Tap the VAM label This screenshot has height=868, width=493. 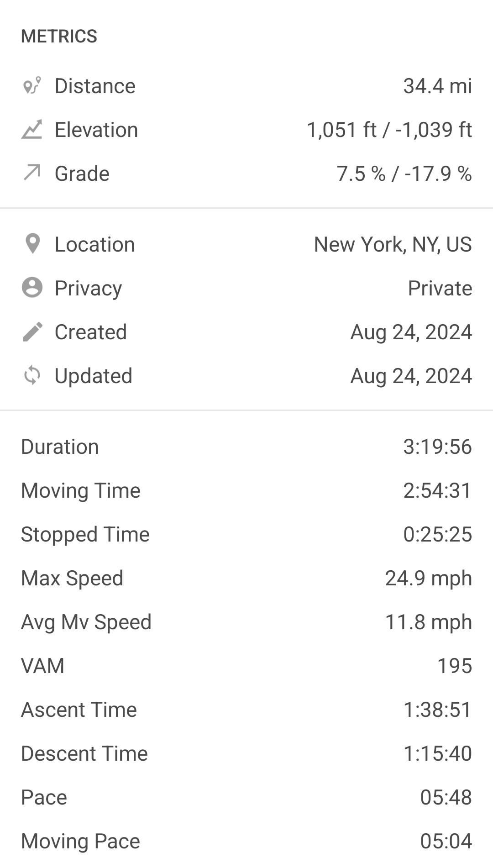tap(42, 666)
